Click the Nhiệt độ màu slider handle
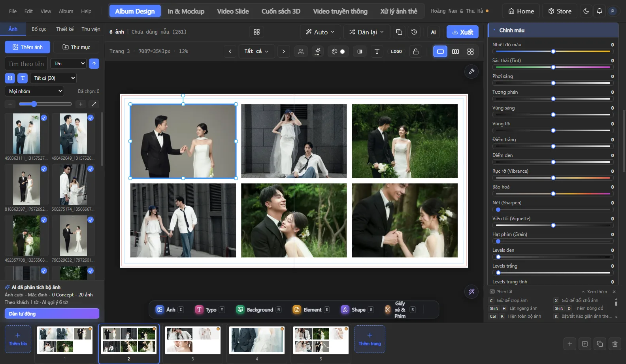This screenshot has width=626, height=364. tap(553, 51)
